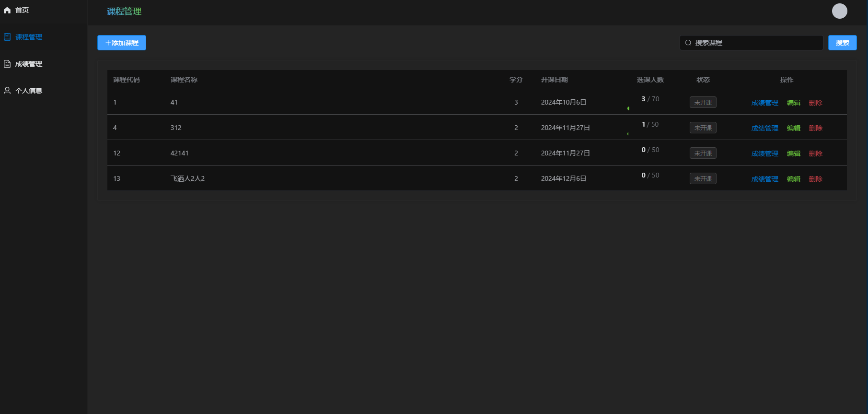Delete the course named 42141
Screen dimensions: 868x414
815,154
